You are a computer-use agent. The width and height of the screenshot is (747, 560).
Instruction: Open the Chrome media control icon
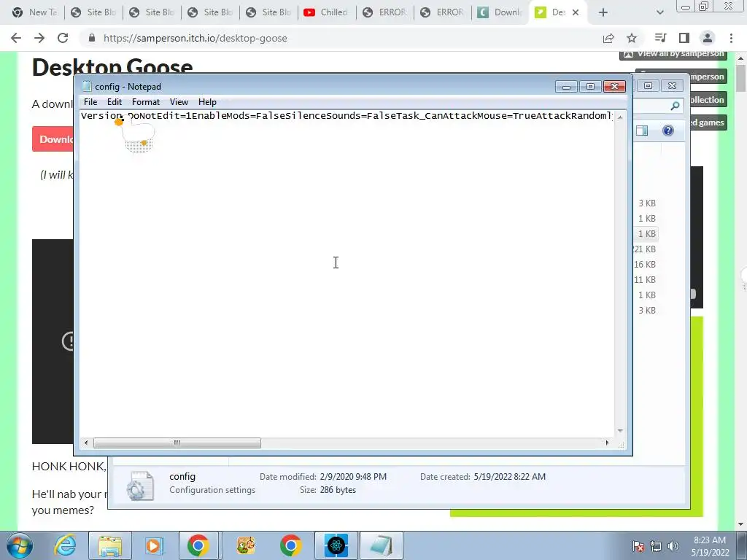(x=660, y=38)
